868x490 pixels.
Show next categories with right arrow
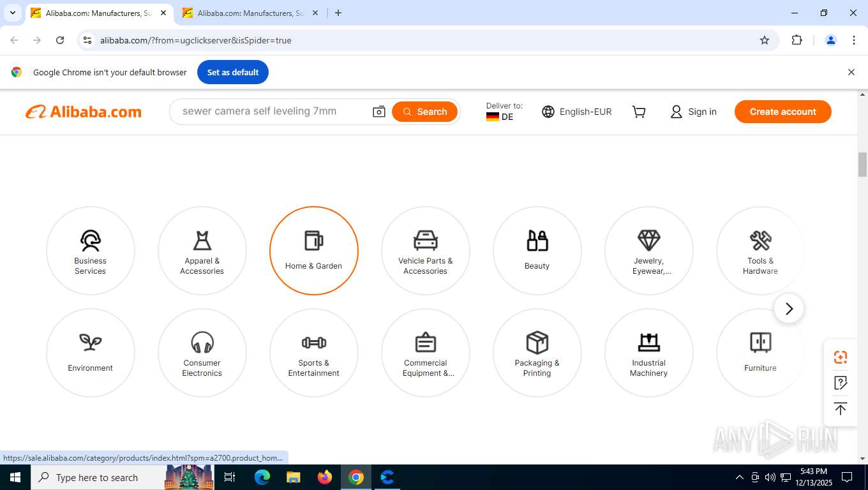tap(789, 309)
